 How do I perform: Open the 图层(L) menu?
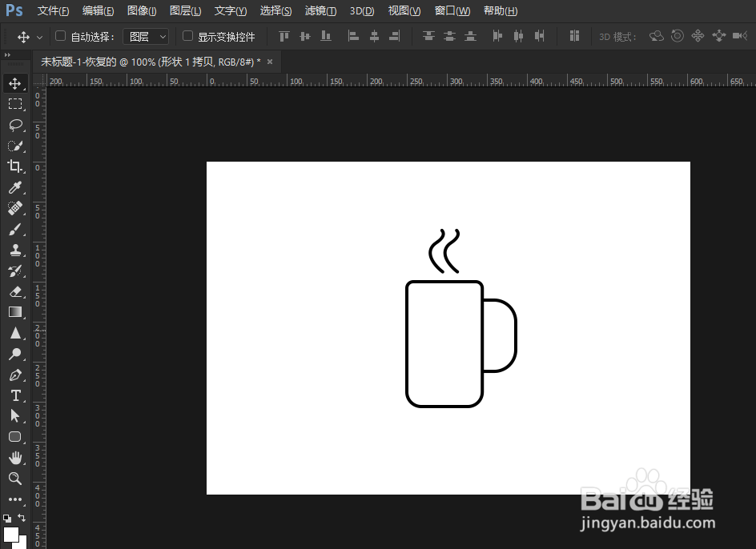[185, 10]
